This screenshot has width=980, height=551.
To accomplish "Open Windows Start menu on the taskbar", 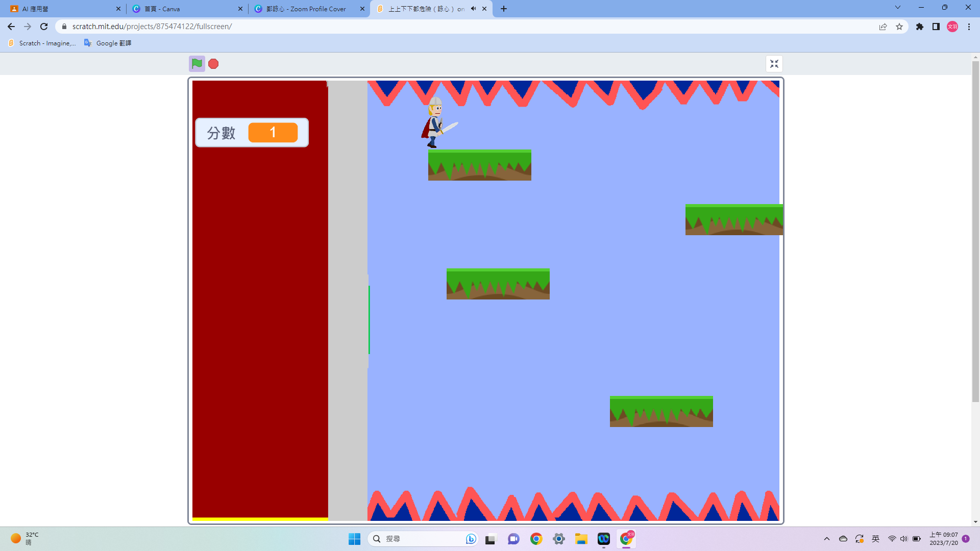I will 354,539.
